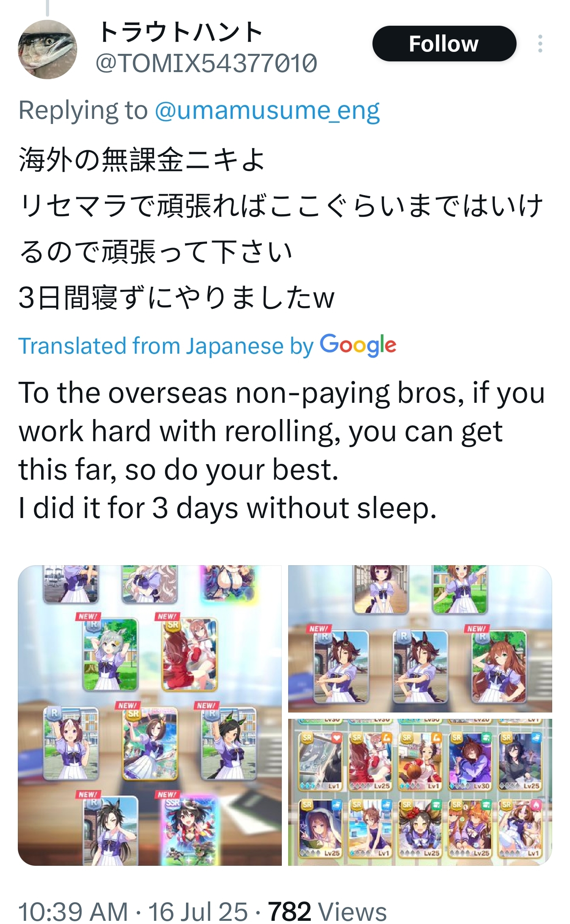Viewport: 570px width, 924px height.
Task: Open the three-dot more options menu
Action: coord(540,44)
